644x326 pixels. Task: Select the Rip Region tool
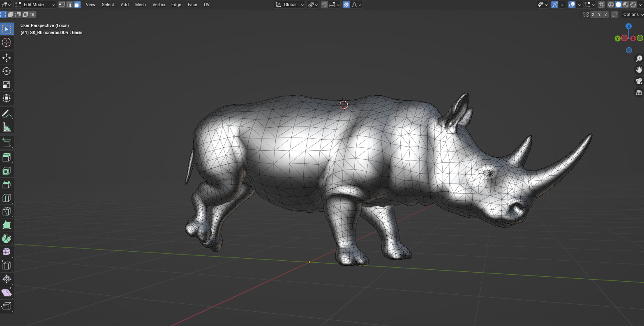(7, 306)
